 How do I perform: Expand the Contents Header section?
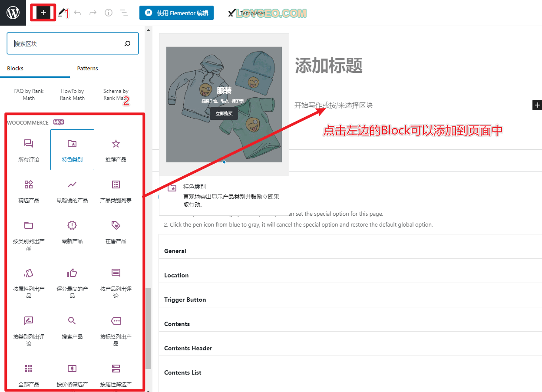[x=350, y=348]
